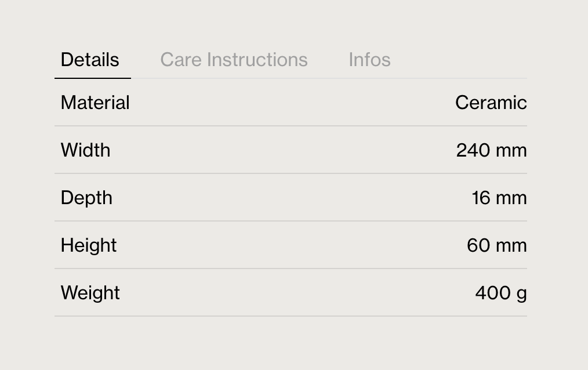Open the Infos tab
Viewport: 588px width, 370px height.
(369, 60)
